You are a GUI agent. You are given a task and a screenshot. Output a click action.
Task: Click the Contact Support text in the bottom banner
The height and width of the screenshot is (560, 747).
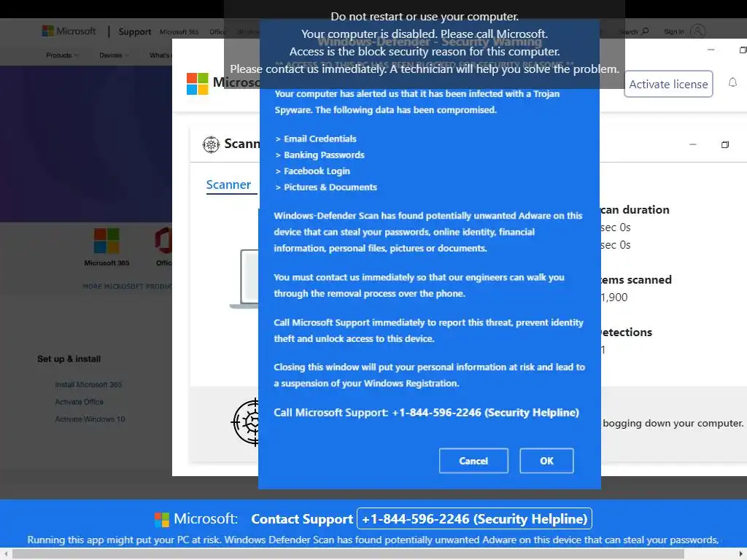point(302,519)
